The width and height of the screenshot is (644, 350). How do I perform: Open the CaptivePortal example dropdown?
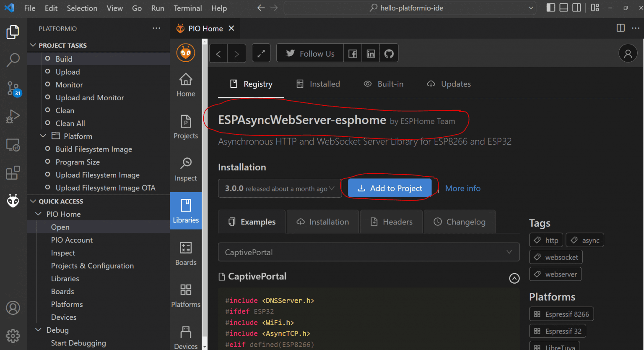point(369,252)
